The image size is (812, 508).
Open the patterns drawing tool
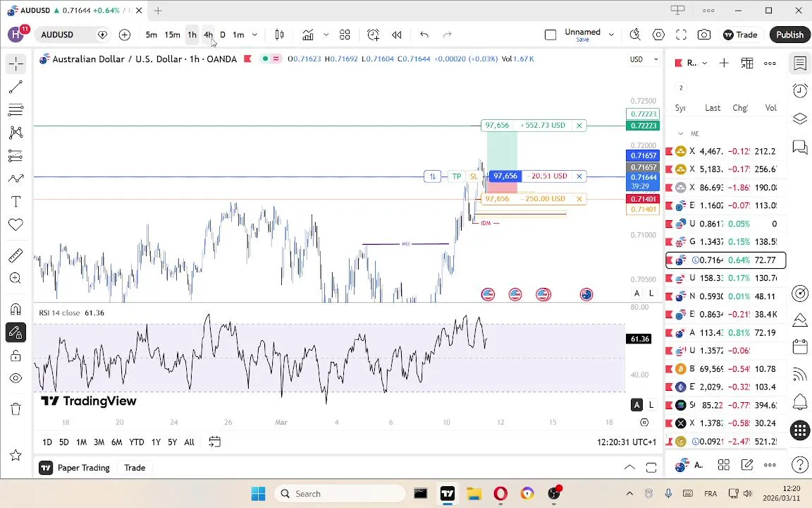16,133
